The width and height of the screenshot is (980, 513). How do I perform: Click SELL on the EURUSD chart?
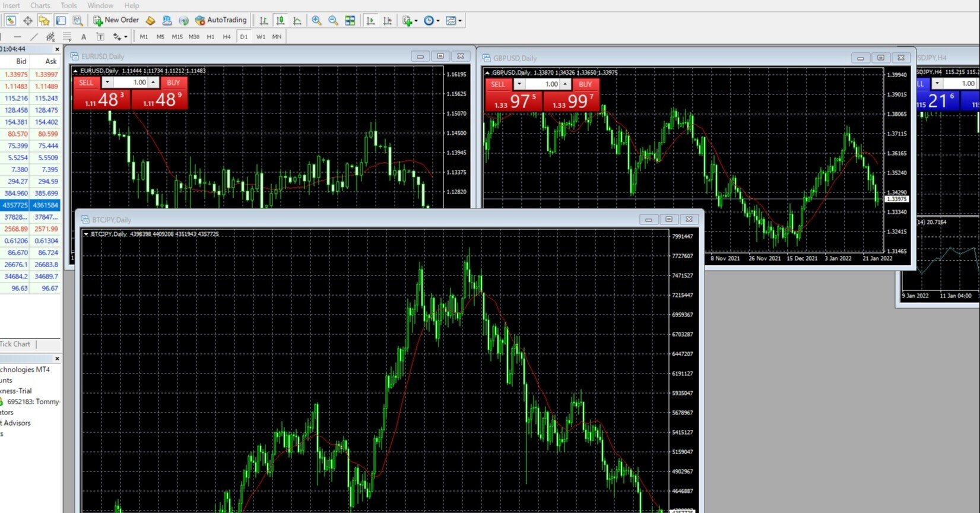[x=87, y=83]
